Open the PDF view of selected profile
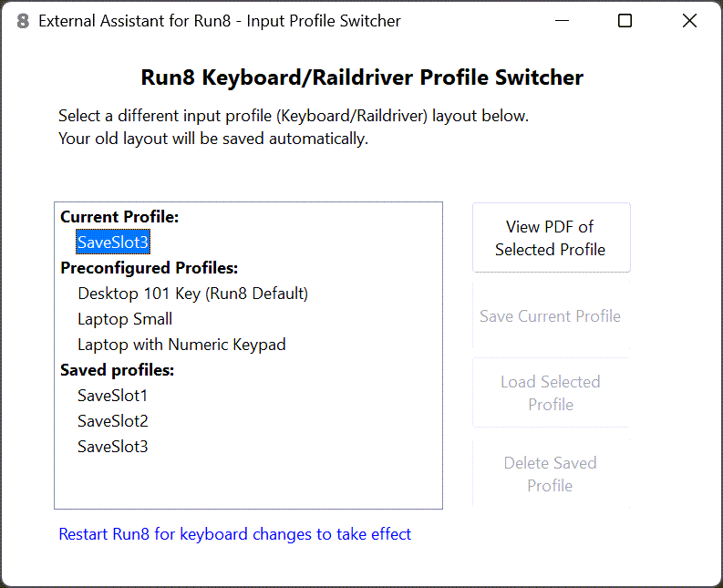The image size is (723, 588). pos(551,238)
